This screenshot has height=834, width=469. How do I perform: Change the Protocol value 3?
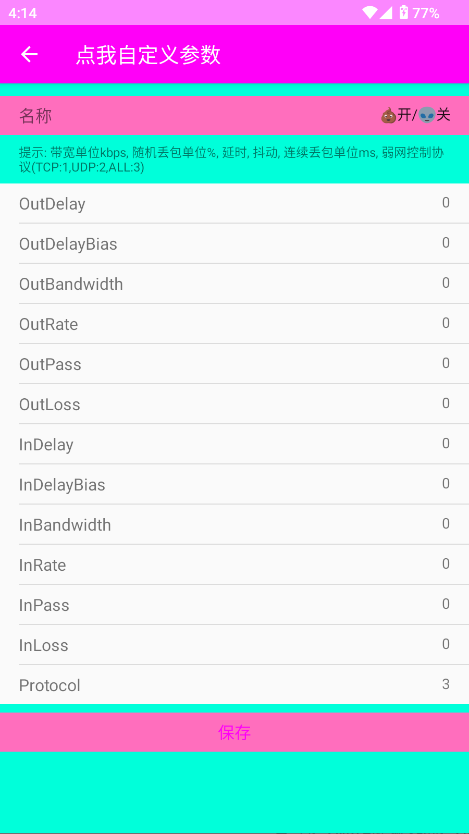[446, 684]
